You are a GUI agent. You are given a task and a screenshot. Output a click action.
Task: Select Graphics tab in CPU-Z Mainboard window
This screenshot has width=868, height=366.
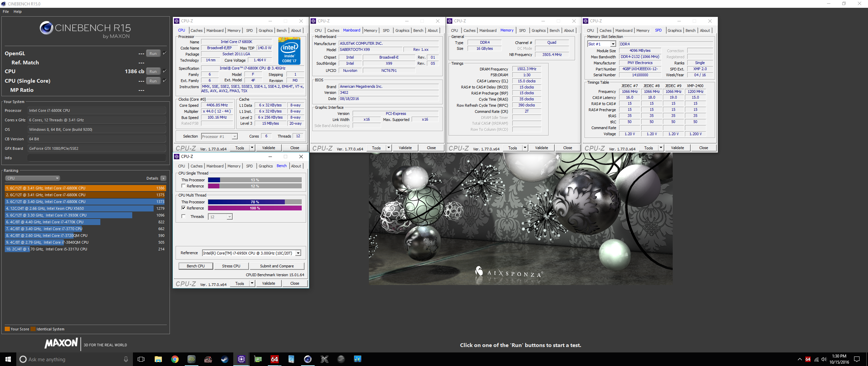[402, 30]
